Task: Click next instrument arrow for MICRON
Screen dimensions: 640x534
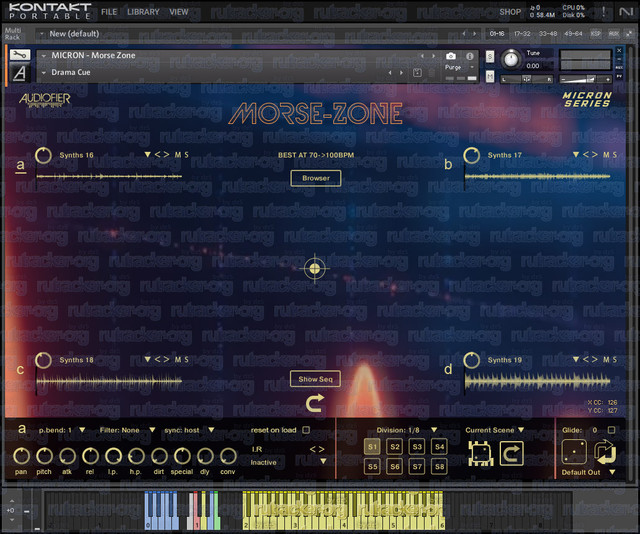Action: [433, 56]
